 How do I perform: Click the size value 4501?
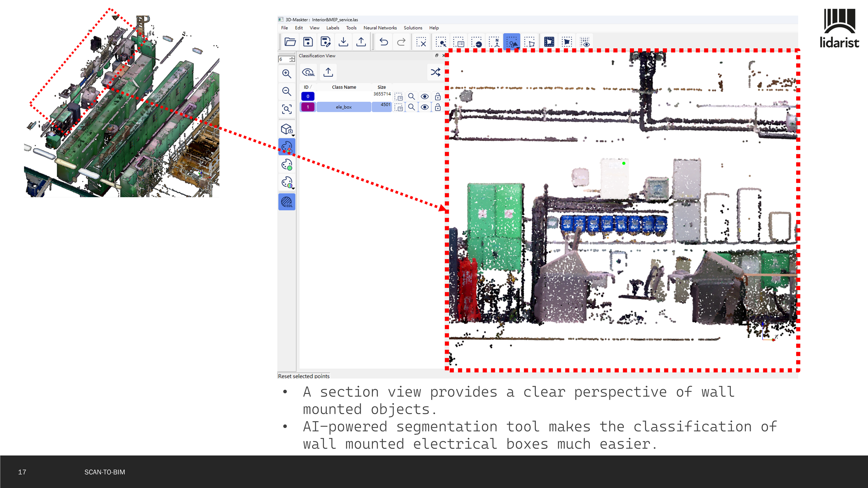coord(385,104)
